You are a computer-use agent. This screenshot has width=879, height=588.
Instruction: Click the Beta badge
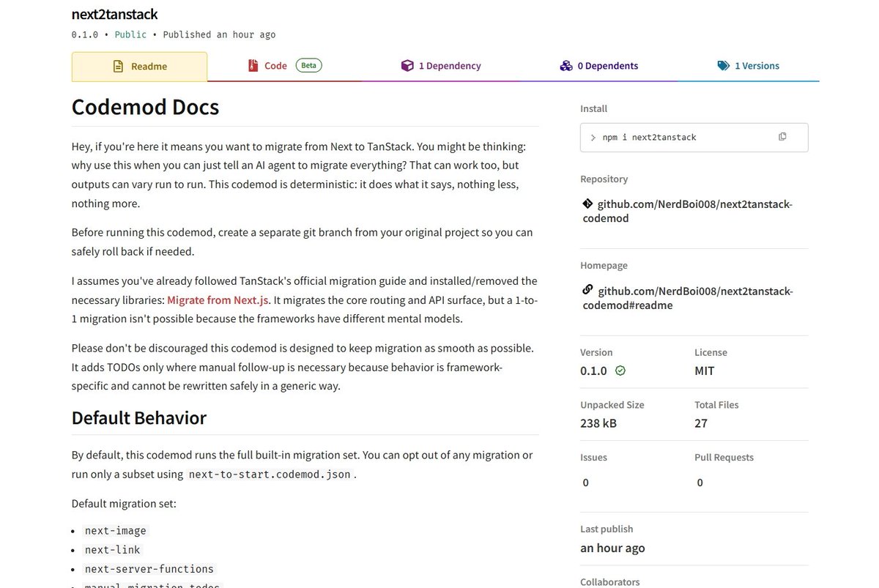[309, 65]
